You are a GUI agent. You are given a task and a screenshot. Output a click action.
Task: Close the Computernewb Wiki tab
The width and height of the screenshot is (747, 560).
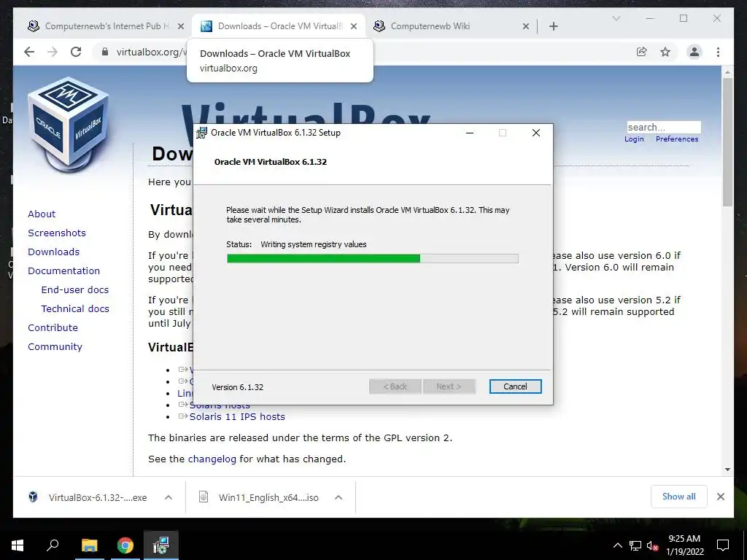526,26
